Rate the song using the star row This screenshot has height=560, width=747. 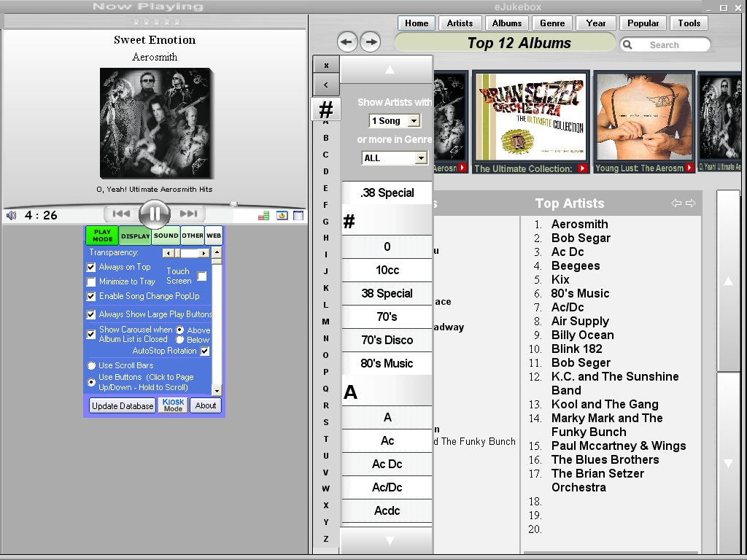157,21
